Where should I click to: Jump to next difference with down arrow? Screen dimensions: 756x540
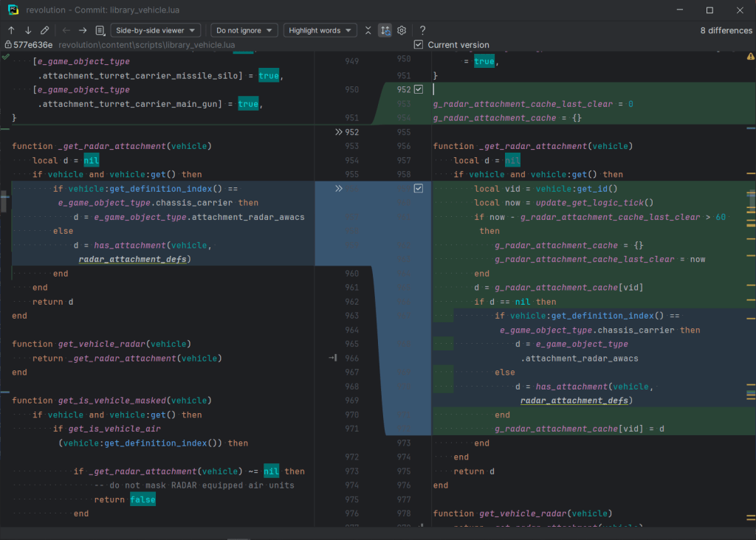click(28, 30)
